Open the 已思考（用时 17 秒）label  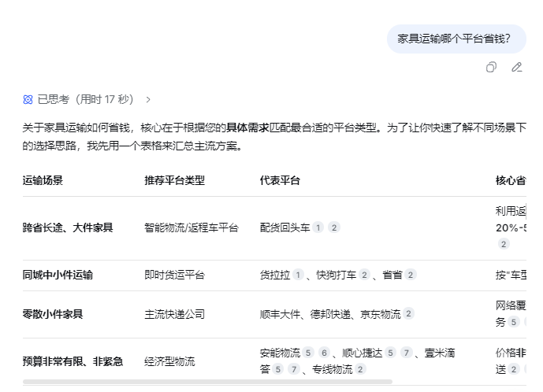tap(85, 100)
